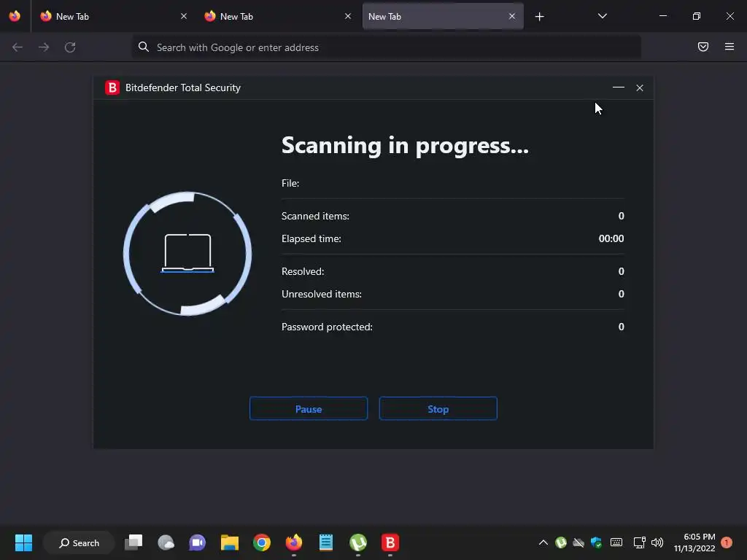The height and width of the screenshot is (560, 747).
Task: Open uTorrent from the taskbar
Action: click(357, 542)
